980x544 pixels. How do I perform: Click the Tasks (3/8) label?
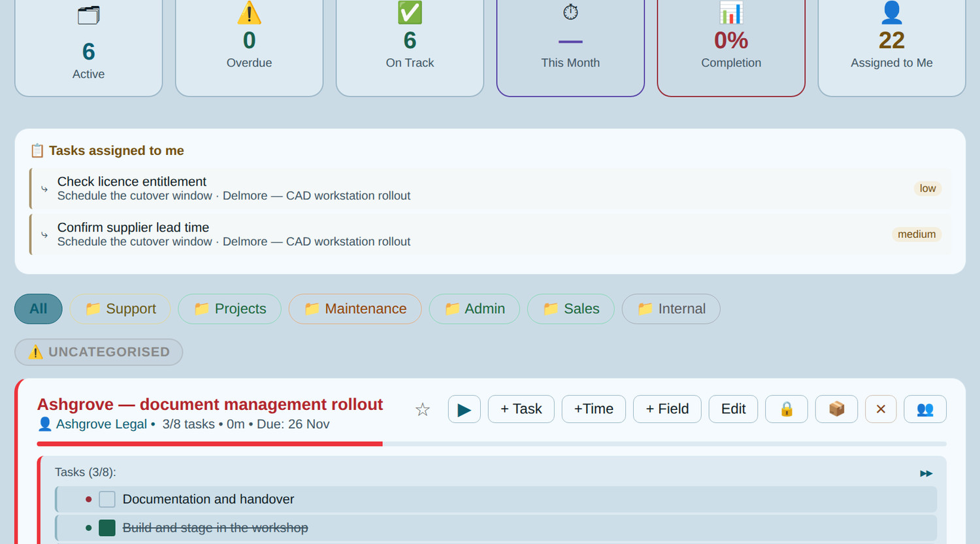[86, 472]
